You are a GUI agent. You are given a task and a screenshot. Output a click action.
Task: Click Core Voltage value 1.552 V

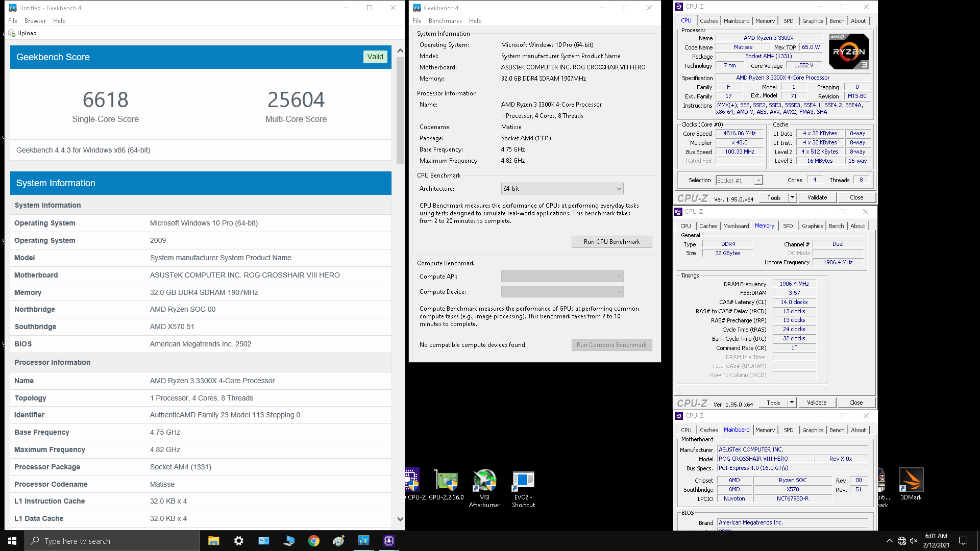point(804,65)
